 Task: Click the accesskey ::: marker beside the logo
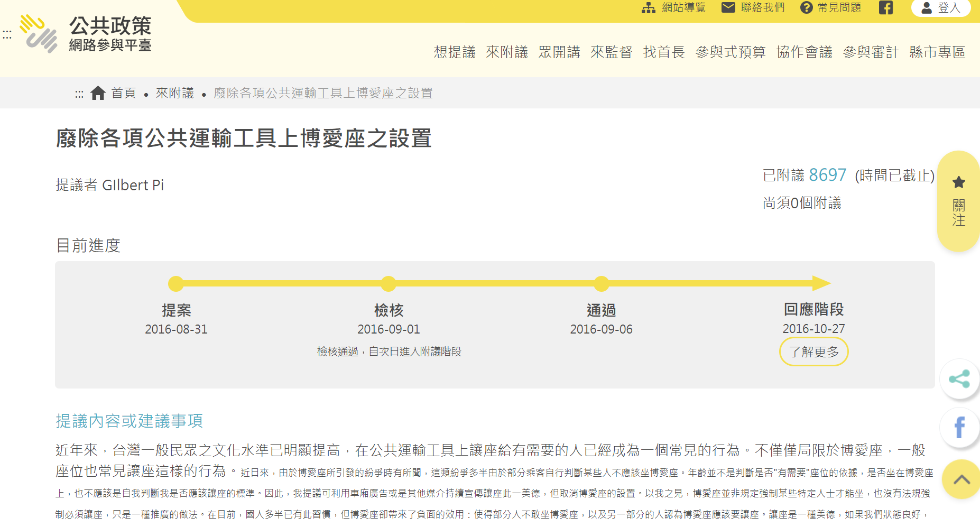point(7,35)
